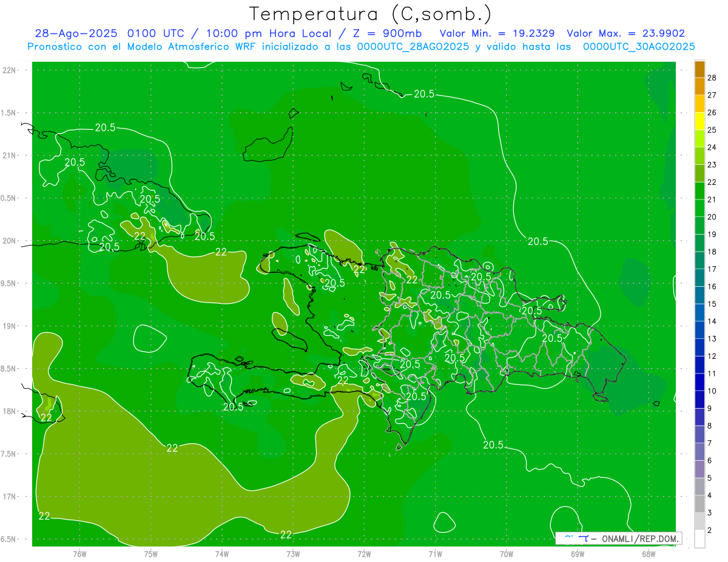The height and width of the screenshot is (562, 728).
Task: Click the longitude axis label '76W'
Action: click(79, 554)
